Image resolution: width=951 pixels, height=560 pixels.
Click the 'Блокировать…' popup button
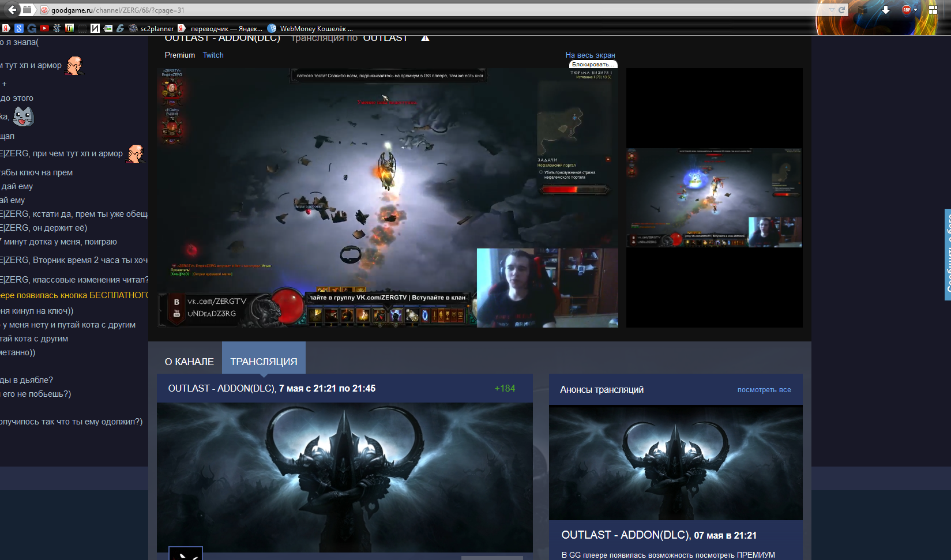tap(593, 64)
